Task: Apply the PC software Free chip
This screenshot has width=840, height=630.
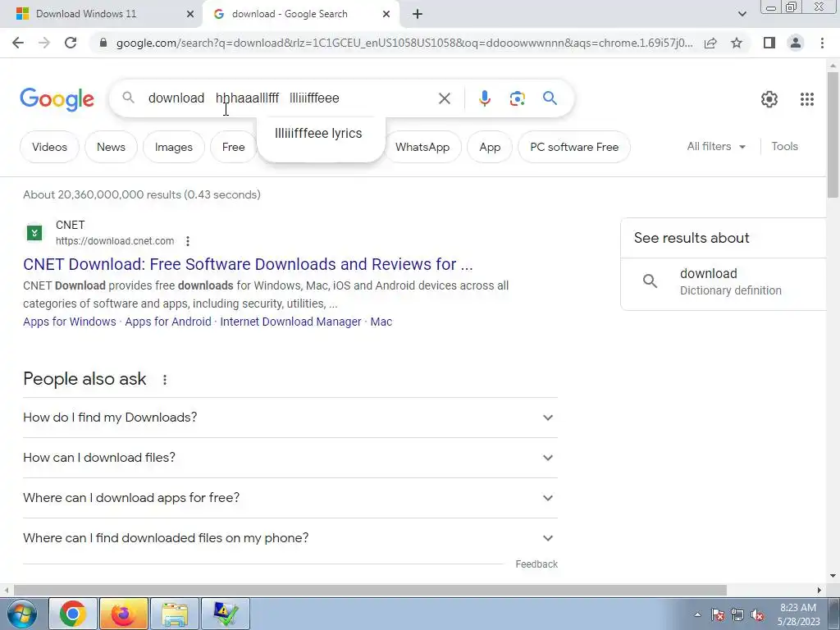Action: coord(574,147)
